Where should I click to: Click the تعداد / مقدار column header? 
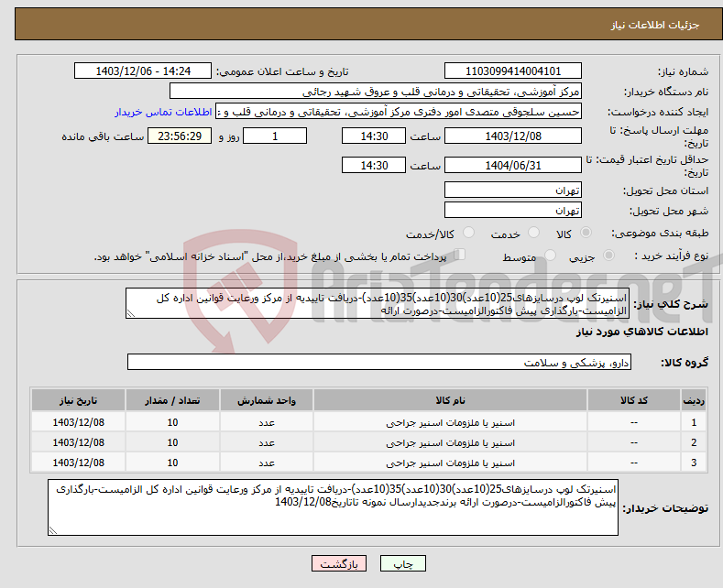(x=172, y=400)
